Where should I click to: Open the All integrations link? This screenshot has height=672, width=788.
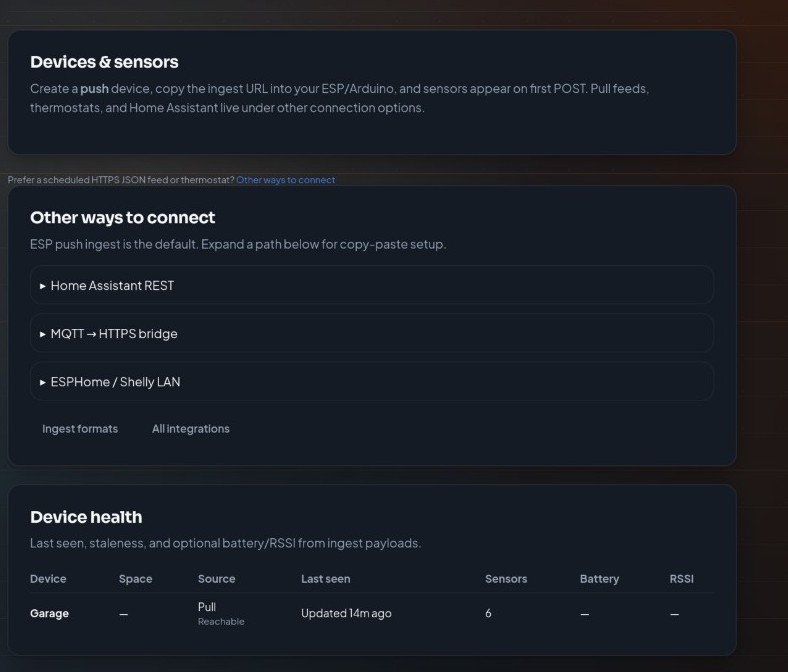(190, 429)
